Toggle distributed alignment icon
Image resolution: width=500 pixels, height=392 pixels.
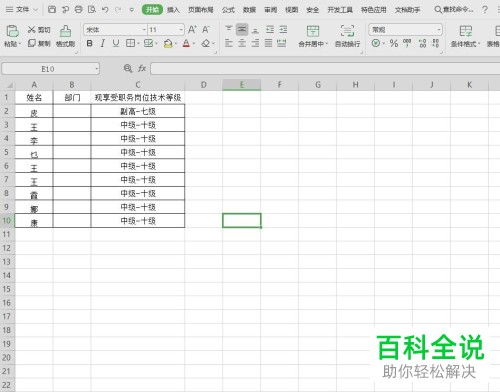tap(282, 43)
